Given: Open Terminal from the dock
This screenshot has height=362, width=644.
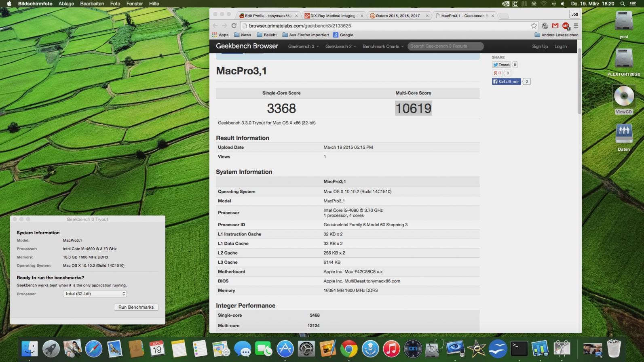Looking at the screenshot, I should [519, 348].
